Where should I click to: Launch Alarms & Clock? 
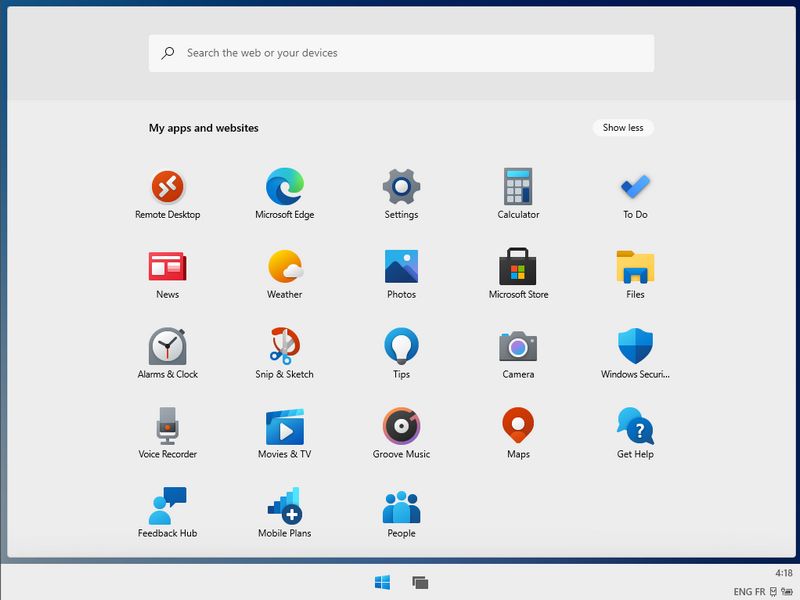pos(167,354)
